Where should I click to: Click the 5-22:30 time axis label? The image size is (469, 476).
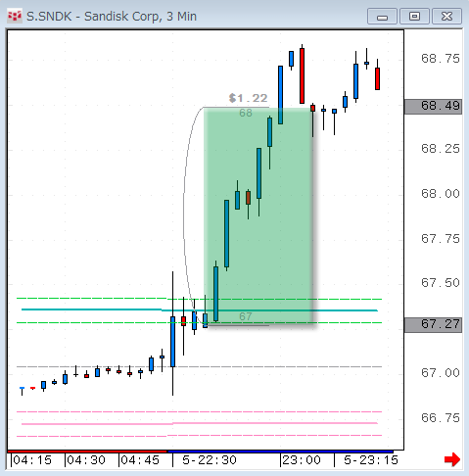click(210, 460)
